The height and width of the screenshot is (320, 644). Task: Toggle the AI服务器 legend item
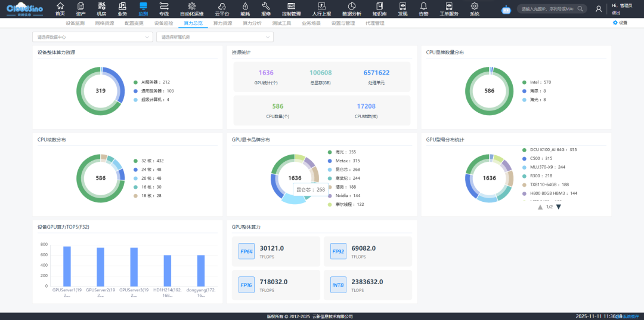tap(154, 82)
